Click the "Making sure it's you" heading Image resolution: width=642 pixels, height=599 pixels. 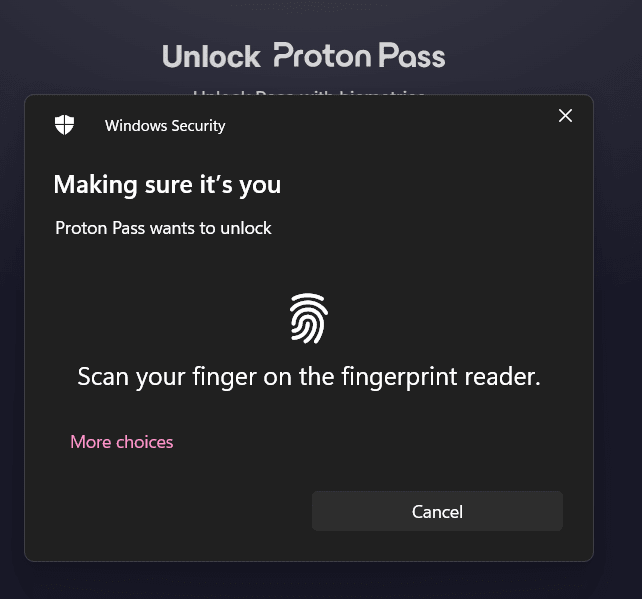pos(167,185)
